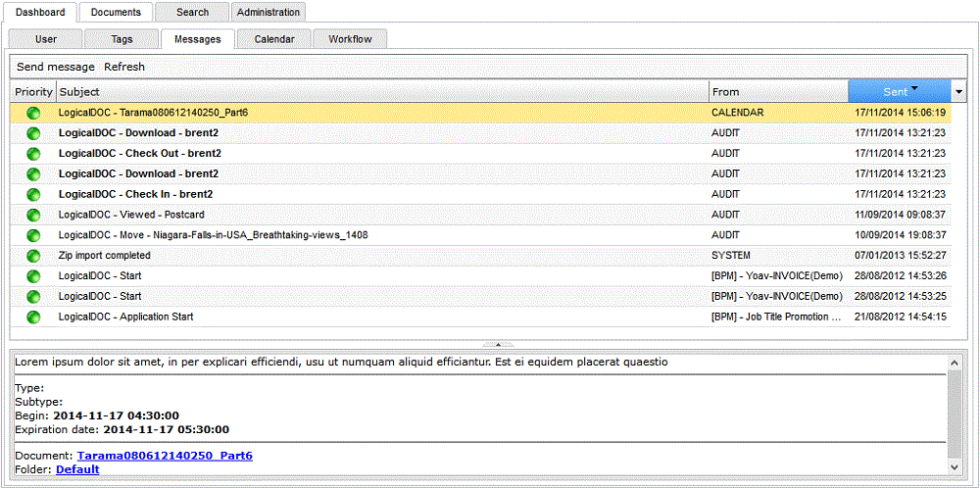Image resolution: width=980 pixels, height=488 pixels.
Task: Click sent date 17/11/2014 15:06:19
Action: pos(900,113)
